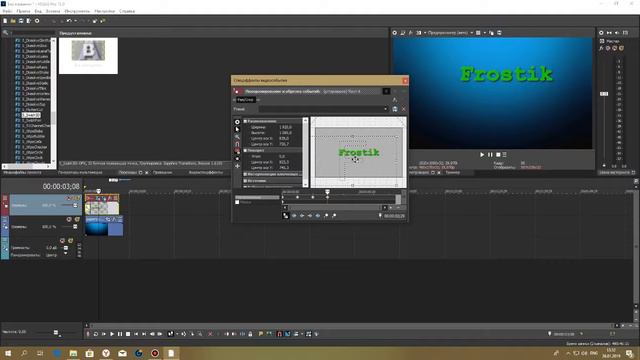The image size is (640, 360).
Task: Open the Справка menu
Action: click(x=127, y=11)
